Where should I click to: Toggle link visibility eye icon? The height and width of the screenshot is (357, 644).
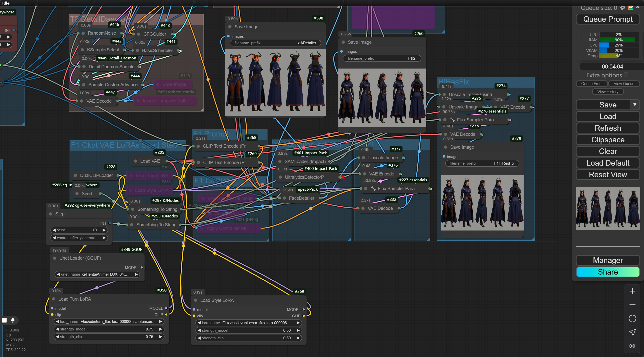pos(632,346)
